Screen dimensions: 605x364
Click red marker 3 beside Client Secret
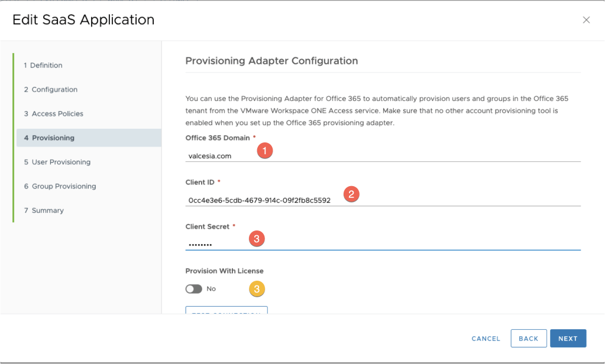pyautogui.click(x=256, y=239)
